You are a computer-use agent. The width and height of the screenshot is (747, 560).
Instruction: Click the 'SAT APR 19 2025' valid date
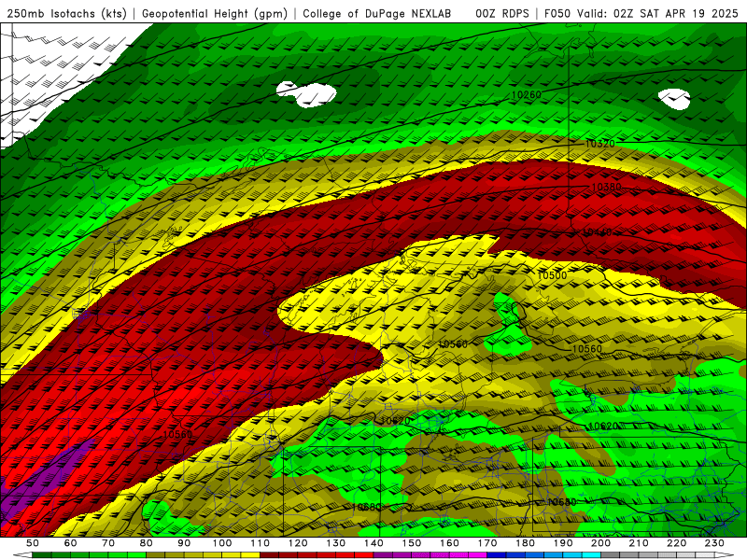688,13
